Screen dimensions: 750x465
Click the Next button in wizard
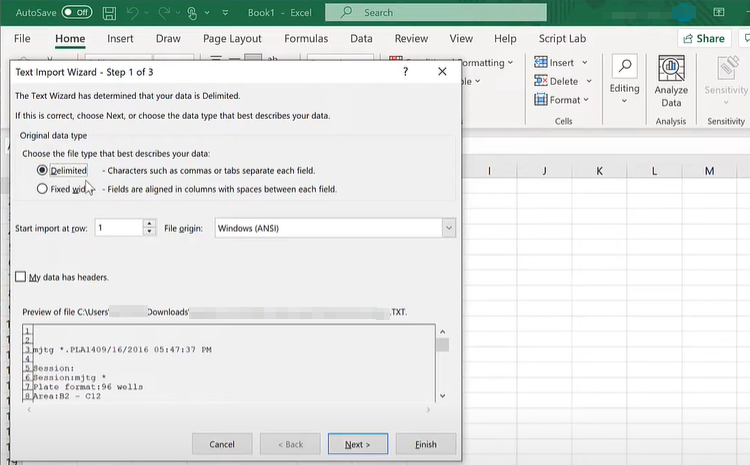tap(357, 444)
